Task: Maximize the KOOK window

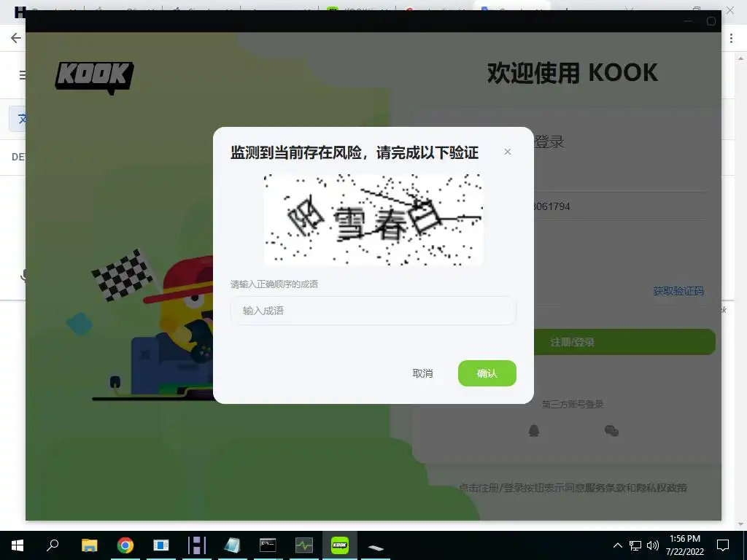Action: [711, 21]
